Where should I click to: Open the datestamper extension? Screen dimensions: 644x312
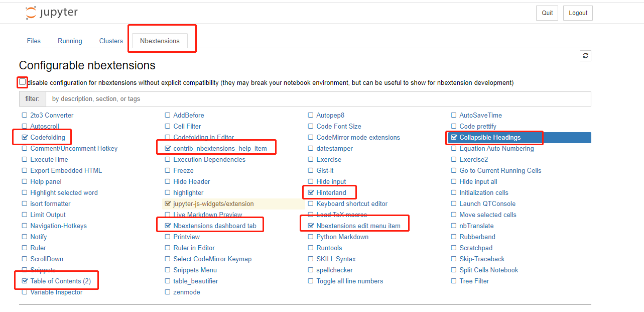point(334,148)
